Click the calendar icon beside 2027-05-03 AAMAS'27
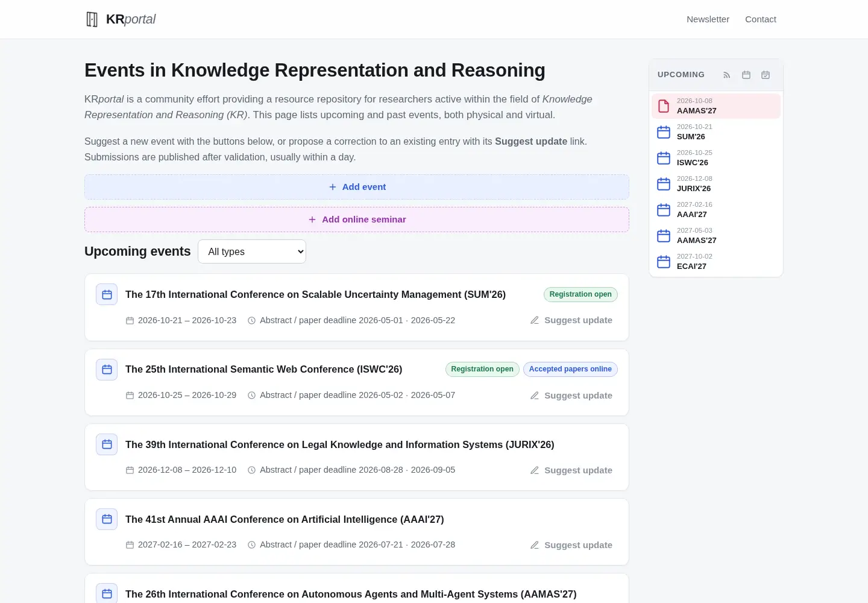The image size is (868, 603). (x=664, y=236)
